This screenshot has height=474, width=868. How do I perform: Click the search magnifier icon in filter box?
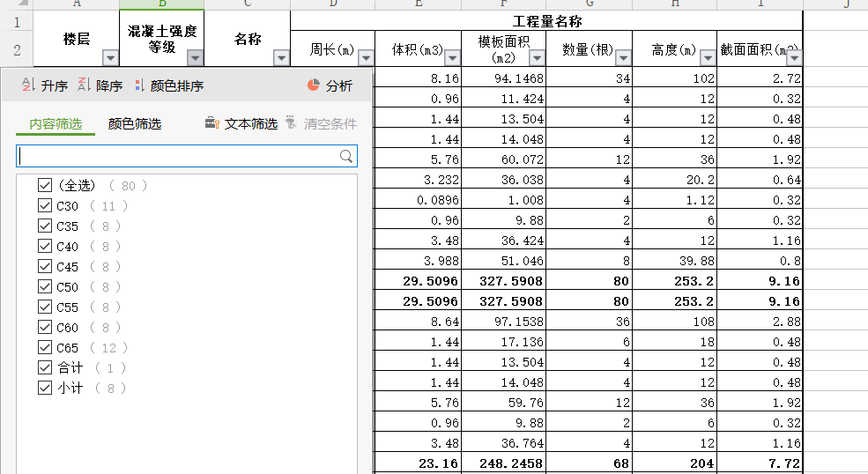[x=346, y=157]
